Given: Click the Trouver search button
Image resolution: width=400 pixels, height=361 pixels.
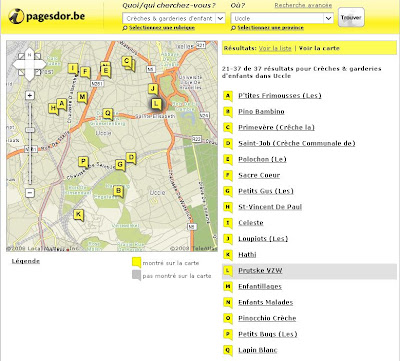Looking at the screenshot, I should pos(351,17).
